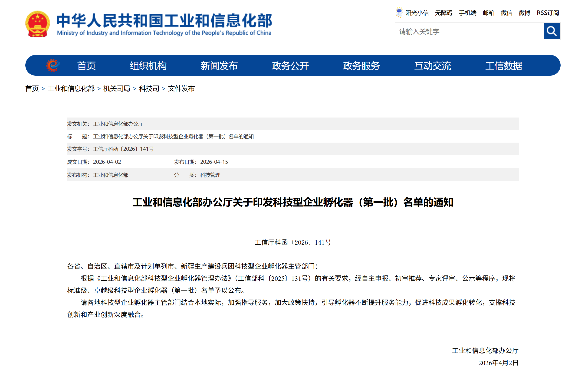Open the 首页 navigation menu item
The image size is (588, 376).
pyautogui.click(x=86, y=66)
